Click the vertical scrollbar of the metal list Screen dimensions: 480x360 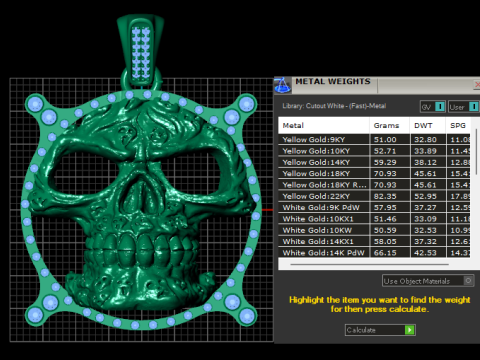click(476, 152)
